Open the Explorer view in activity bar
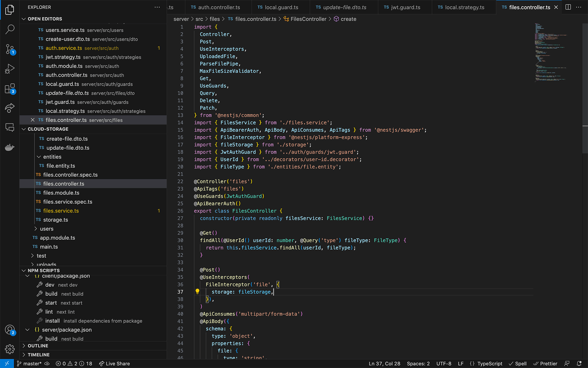The width and height of the screenshot is (588, 368). point(10,10)
